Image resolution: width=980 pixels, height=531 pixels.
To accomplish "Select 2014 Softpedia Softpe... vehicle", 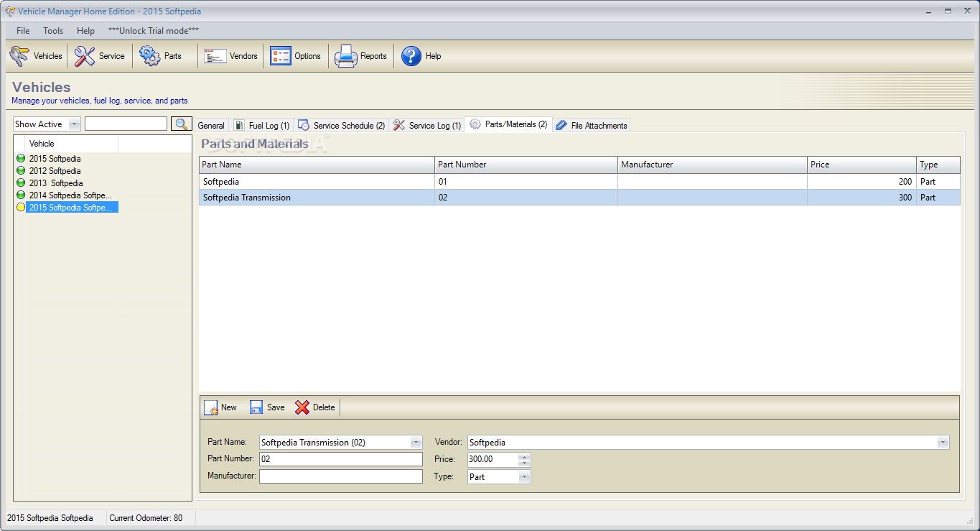I will click(70, 195).
